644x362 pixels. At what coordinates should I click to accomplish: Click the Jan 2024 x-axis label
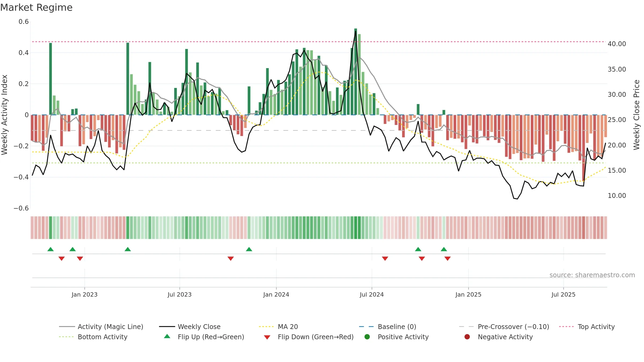(x=276, y=294)
